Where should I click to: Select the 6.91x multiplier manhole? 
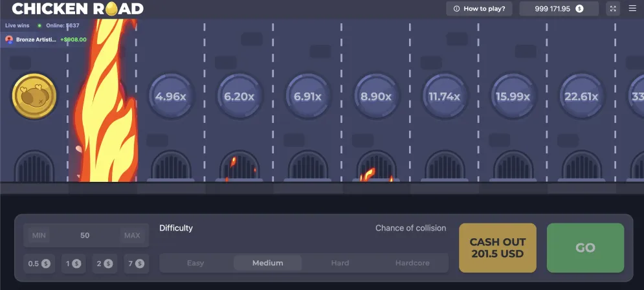click(307, 96)
